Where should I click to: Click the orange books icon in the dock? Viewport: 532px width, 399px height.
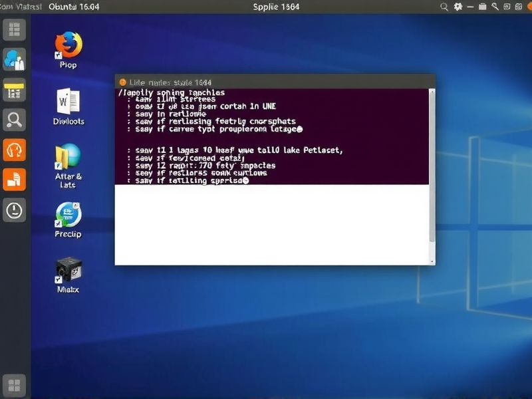(x=15, y=178)
